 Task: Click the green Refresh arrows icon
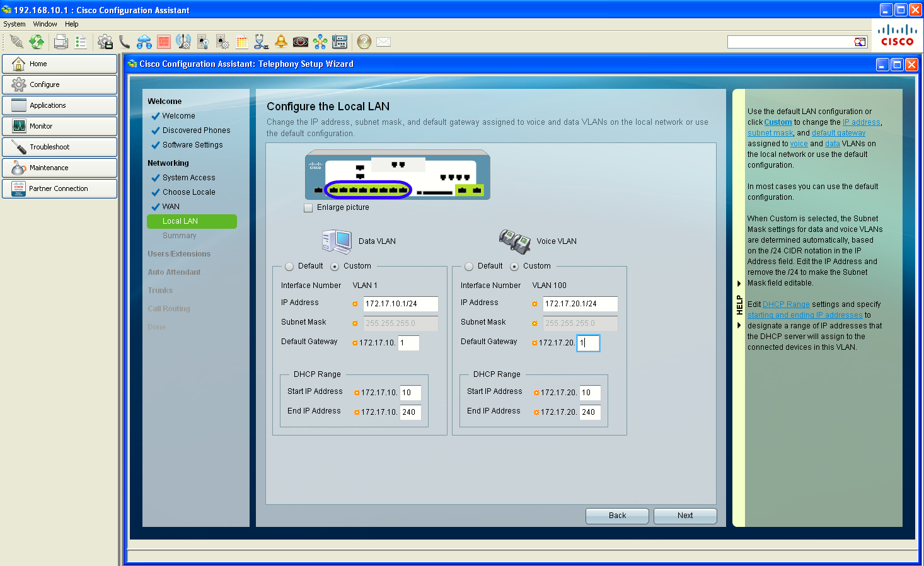(37, 42)
